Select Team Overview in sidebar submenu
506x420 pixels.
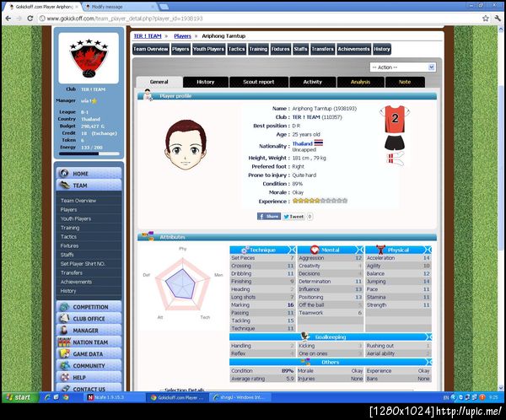(x=78, y=201)
